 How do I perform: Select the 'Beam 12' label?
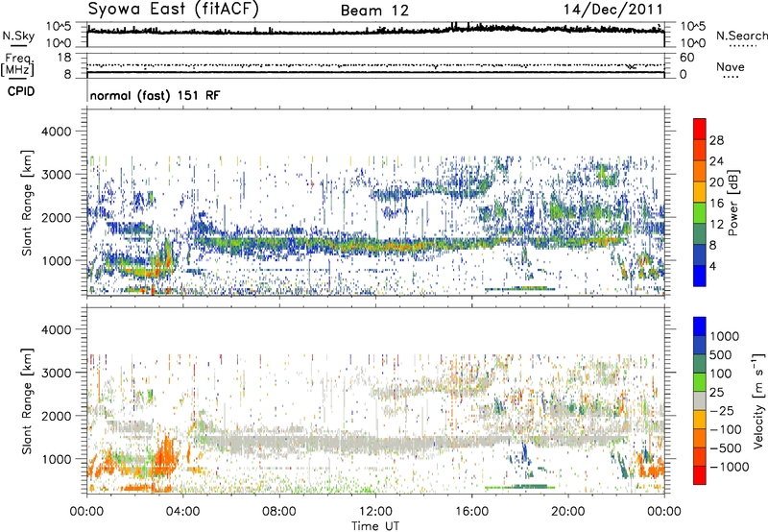coord(374,11)
